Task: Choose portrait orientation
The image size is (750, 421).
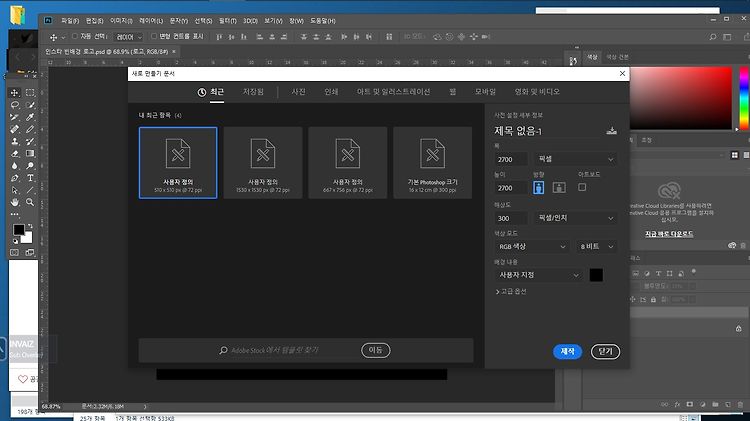Action: coord(538,188)
